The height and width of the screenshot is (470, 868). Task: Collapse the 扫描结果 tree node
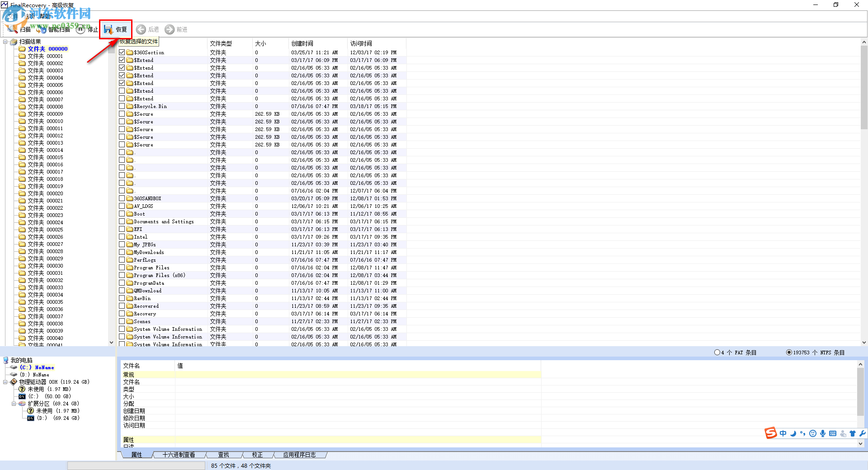[6, 42]
